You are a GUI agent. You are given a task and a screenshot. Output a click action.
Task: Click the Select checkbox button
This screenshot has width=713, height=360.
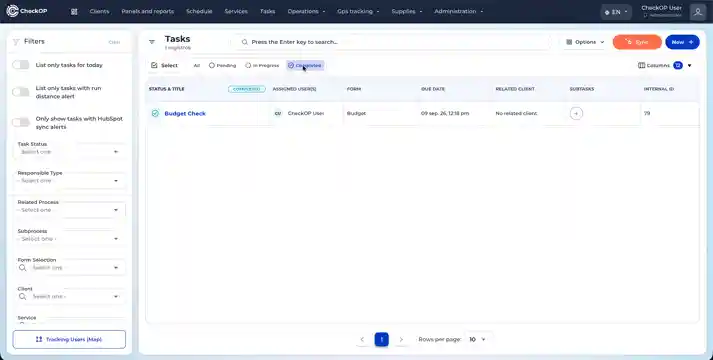pos(164,65)
